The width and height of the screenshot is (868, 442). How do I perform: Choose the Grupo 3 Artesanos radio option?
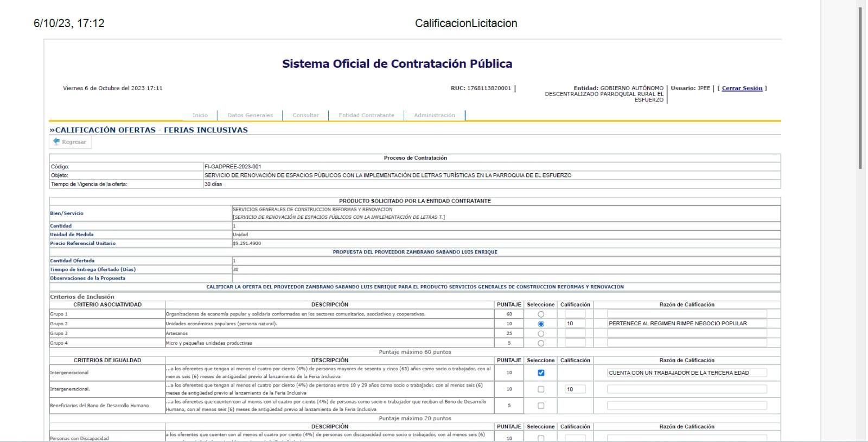[x=541, y=334]
